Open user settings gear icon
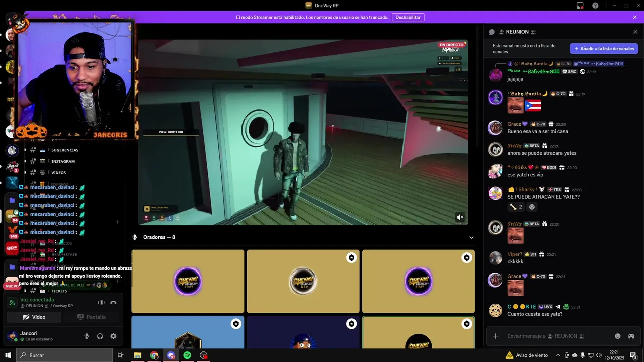 coord(113,336)
